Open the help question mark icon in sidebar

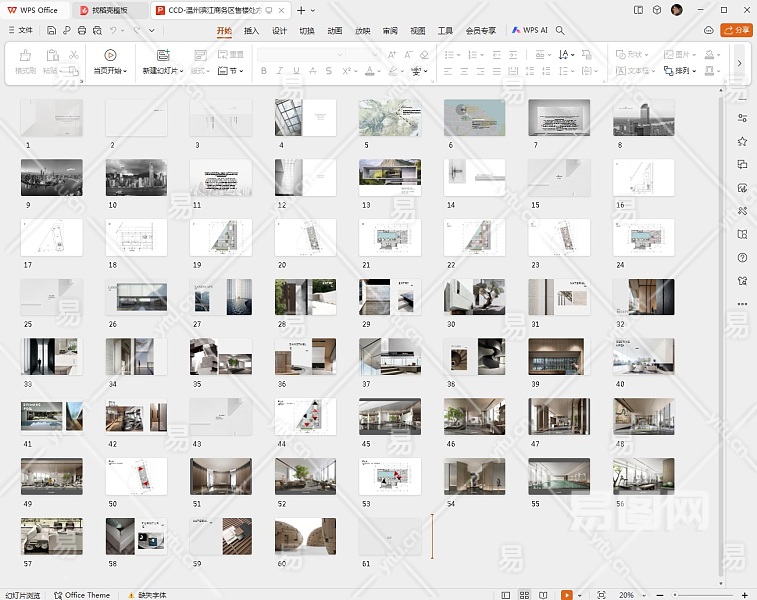742,257
